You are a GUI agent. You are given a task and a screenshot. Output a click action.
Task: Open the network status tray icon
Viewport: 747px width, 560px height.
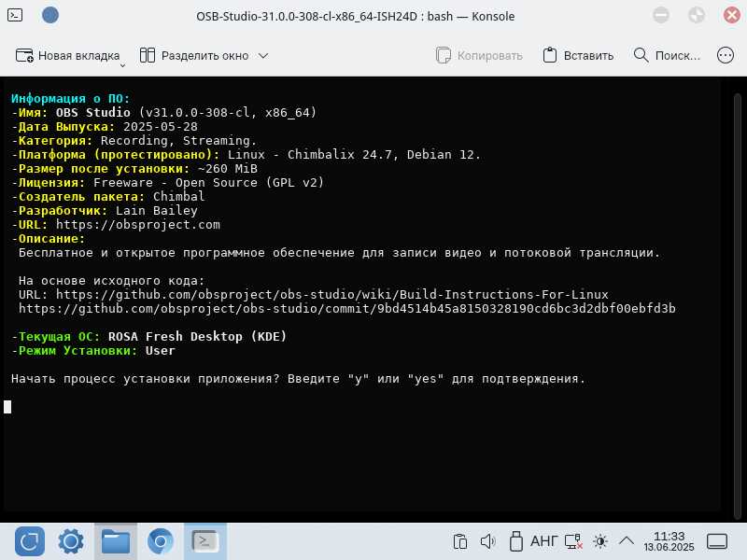573,541
